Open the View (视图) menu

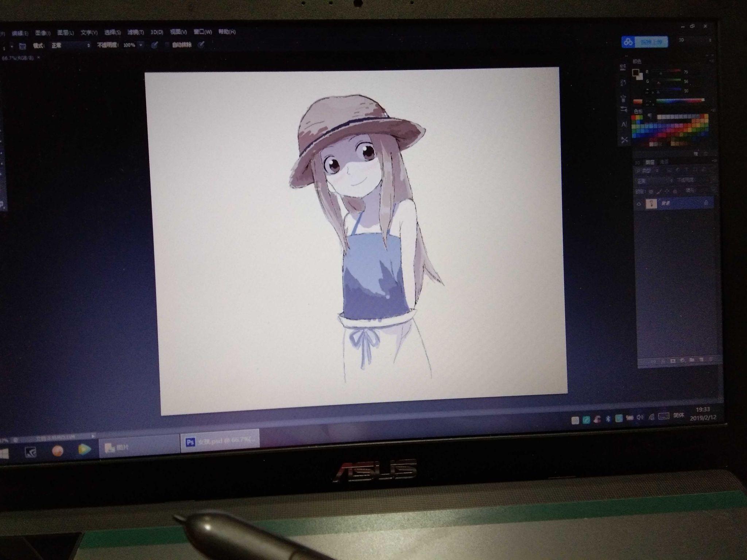click(x=178, y=32)
